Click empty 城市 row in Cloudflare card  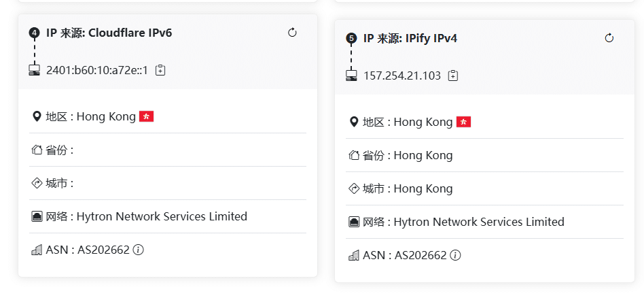coord(168,183)
